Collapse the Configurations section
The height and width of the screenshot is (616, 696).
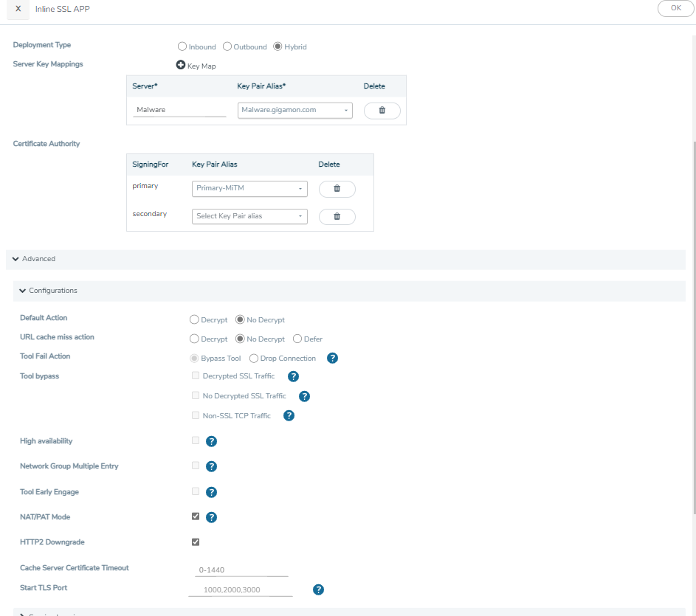click(x=349, y=291)
